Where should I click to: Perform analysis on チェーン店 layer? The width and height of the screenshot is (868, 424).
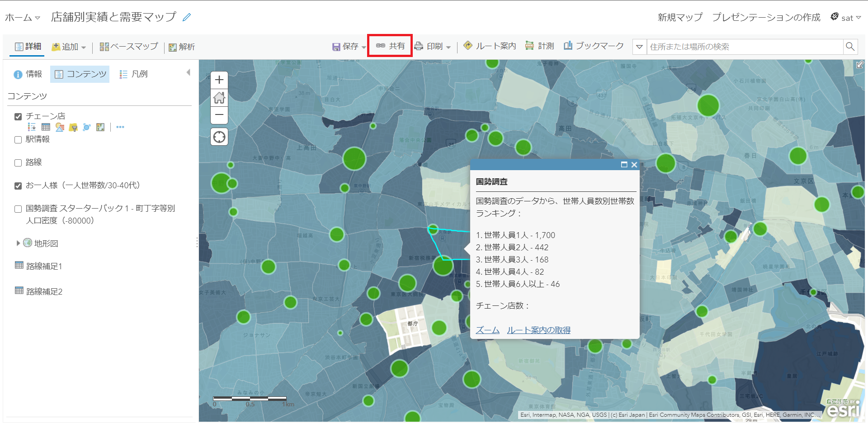(x=100, y=127)
